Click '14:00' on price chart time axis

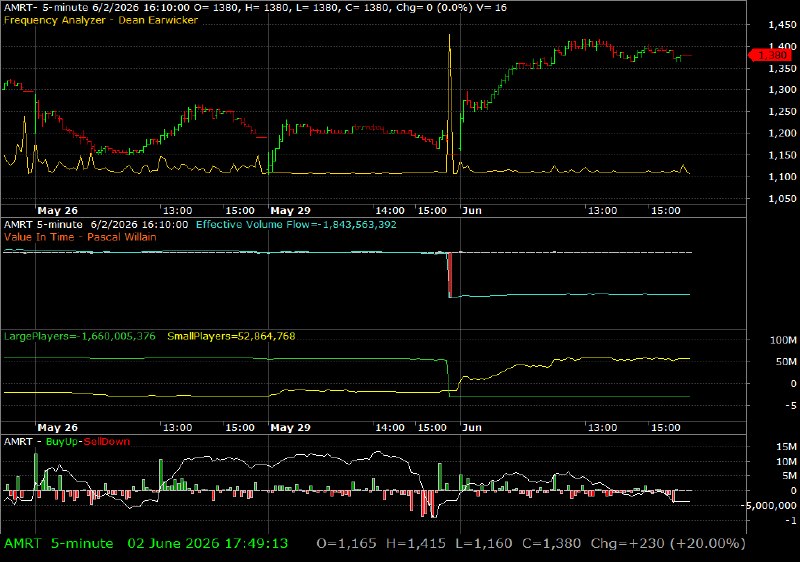(x=390, y=211)
